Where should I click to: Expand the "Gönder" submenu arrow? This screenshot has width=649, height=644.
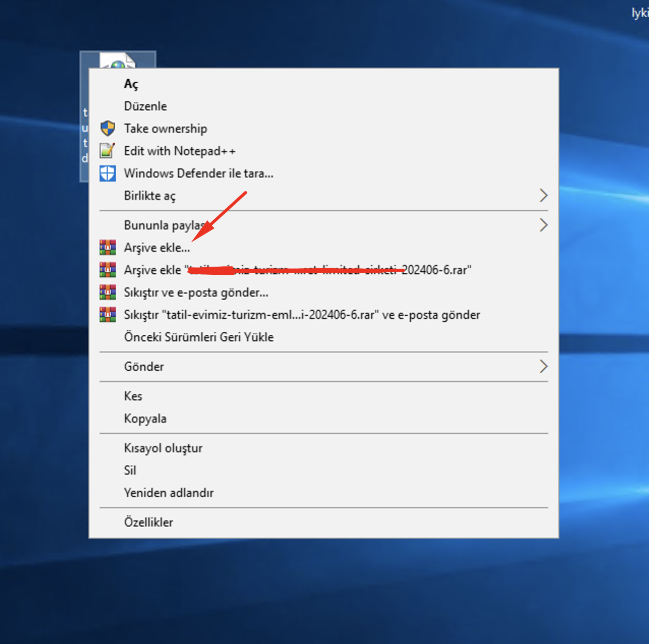pyautogui.click(x=543, y=366)
